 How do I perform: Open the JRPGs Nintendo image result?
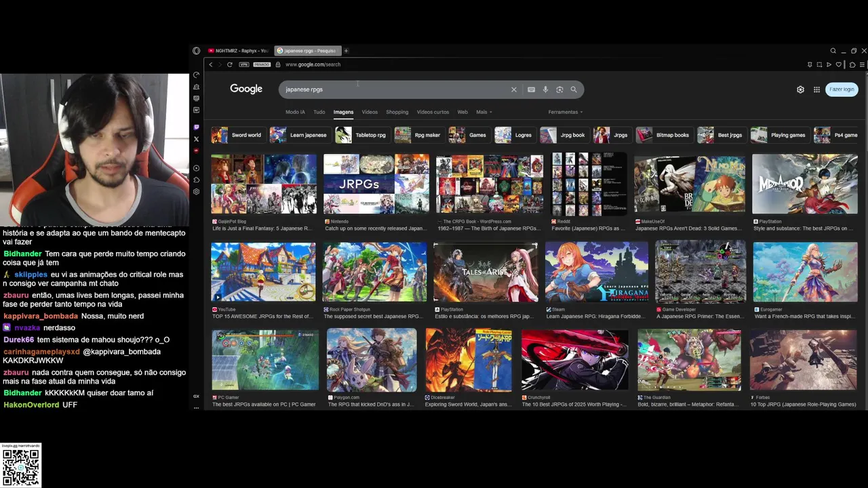click(x=376, y=184)
